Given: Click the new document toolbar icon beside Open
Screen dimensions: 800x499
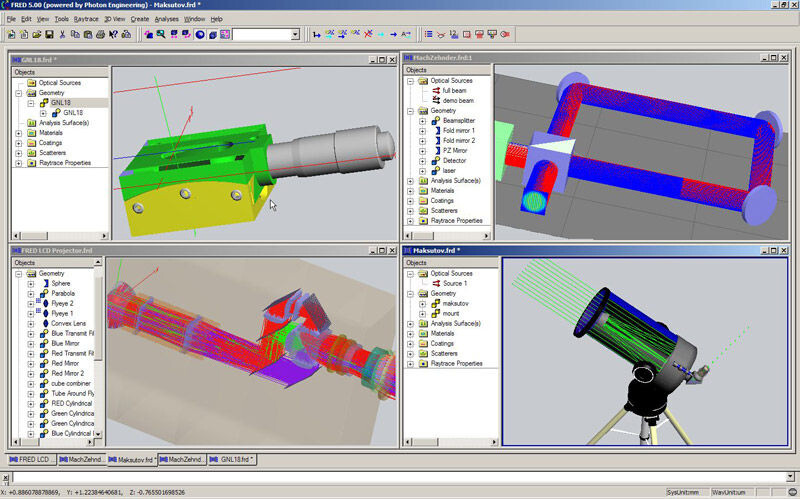Looking at the screenshot, I should coord(23,34).
